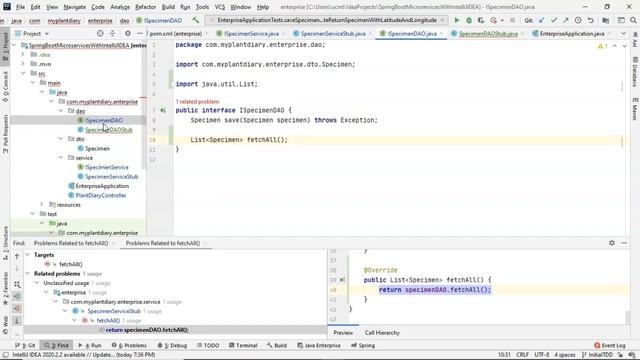This screenshot has width=640, height=360.
Task: Expand the resources folder in Project tree
Action: point(42,204)
